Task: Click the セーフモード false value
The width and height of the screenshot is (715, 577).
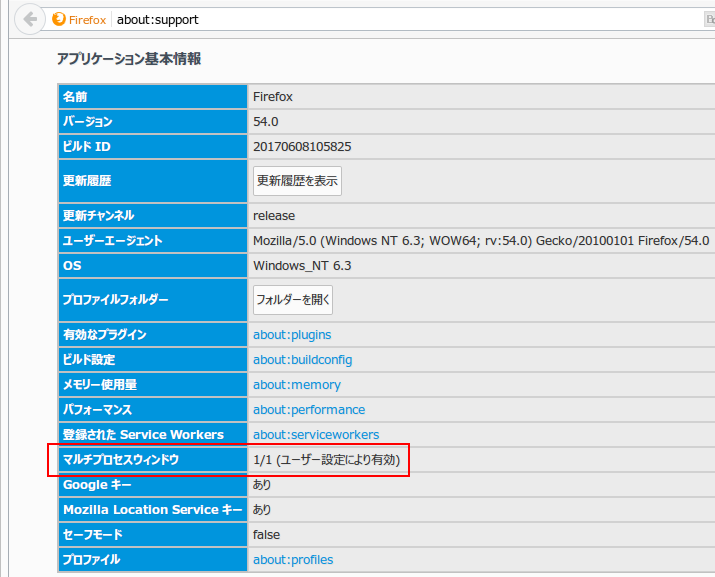Action: 266,535
